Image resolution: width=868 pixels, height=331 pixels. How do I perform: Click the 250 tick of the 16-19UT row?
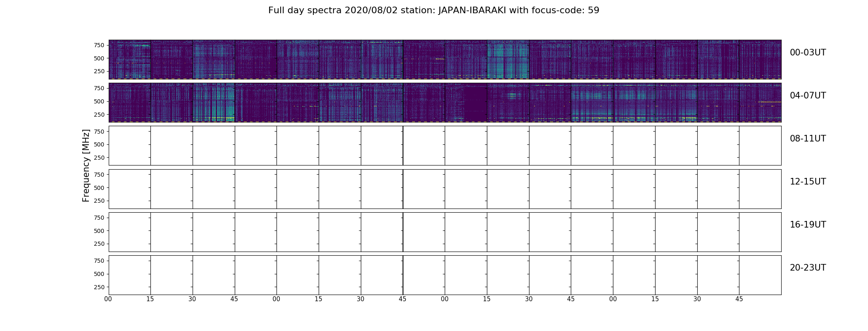coord(99,244)
